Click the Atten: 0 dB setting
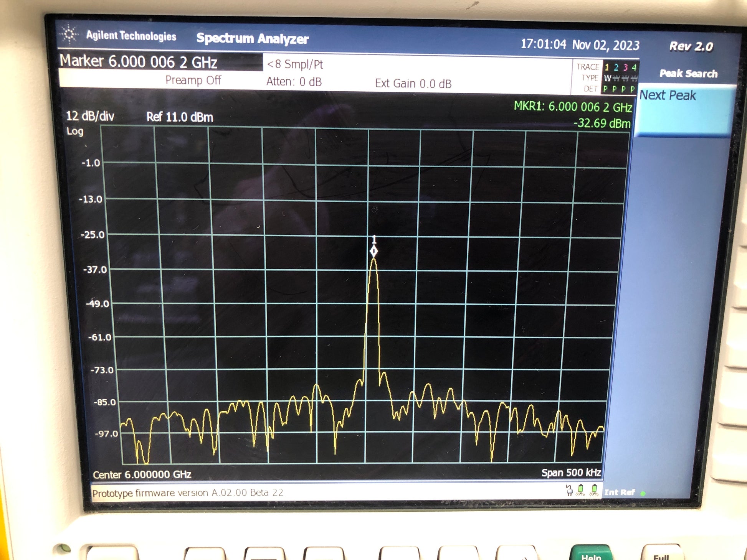Image resolution: width=747 pixels, height=560 pixels. [x=294, y=82]
